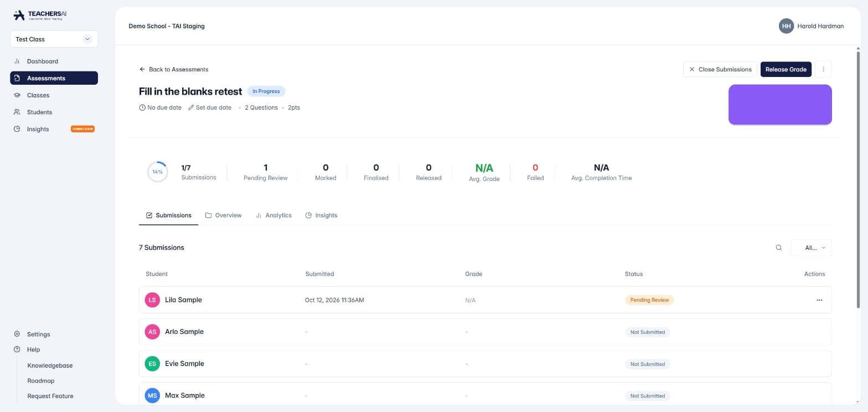
Task: Click Arlo Sample's AS avatar
Action: (x=152, y=332)
